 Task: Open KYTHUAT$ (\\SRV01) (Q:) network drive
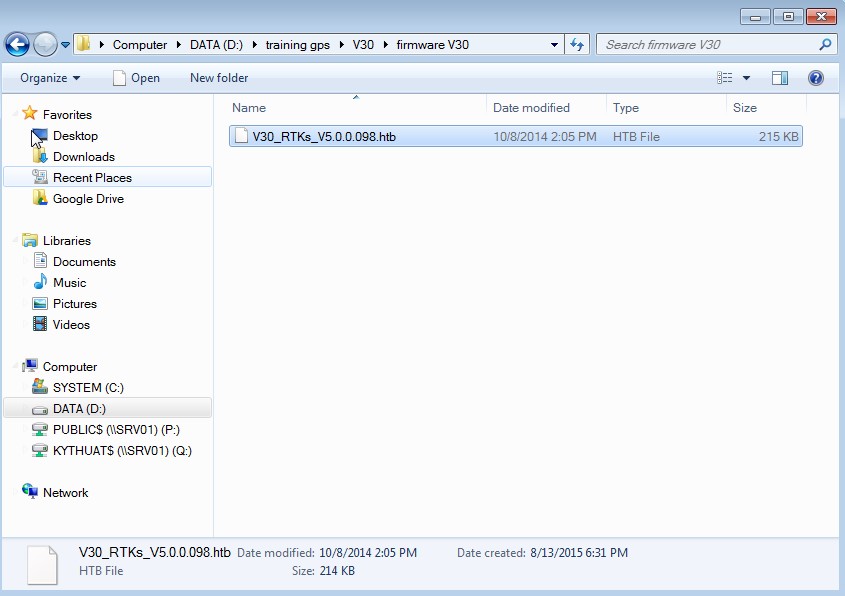(x=122, y=451)
